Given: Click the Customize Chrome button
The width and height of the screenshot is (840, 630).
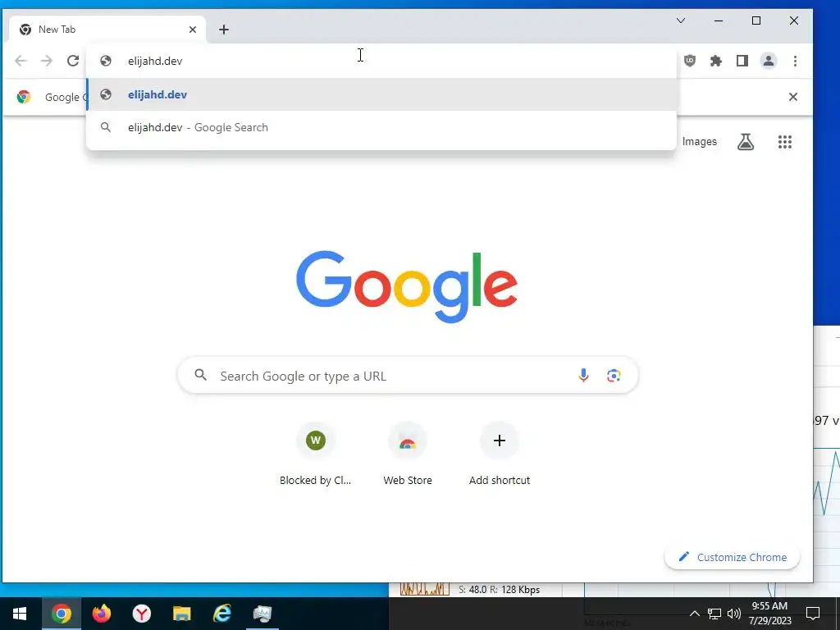Looking at the screenshot, I should [732, 557].
